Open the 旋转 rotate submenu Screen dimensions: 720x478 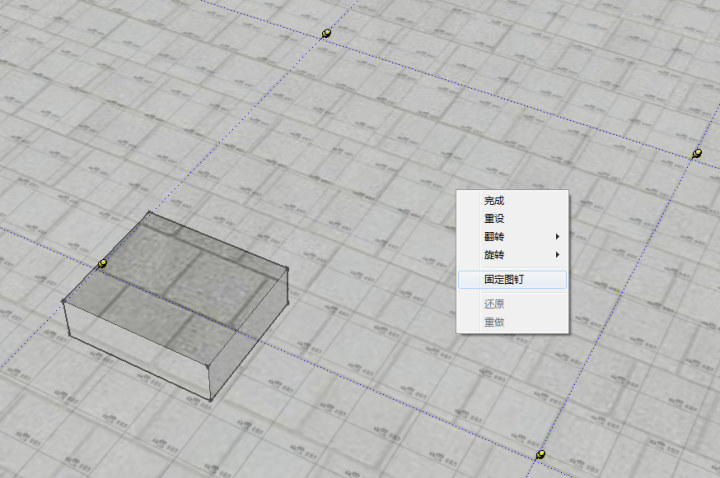pyautogui.click(x=512, y=254)
